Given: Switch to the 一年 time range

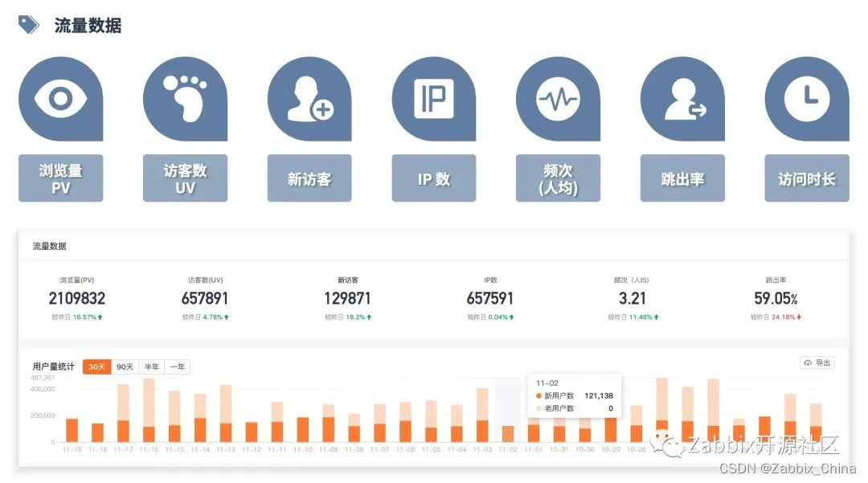Looking at the screenshot, I should tap(177, 366).
